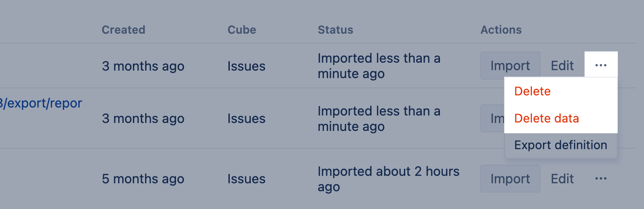Click the Issues cube in the bottom row

pyautogui.click(x=246, y=179)
